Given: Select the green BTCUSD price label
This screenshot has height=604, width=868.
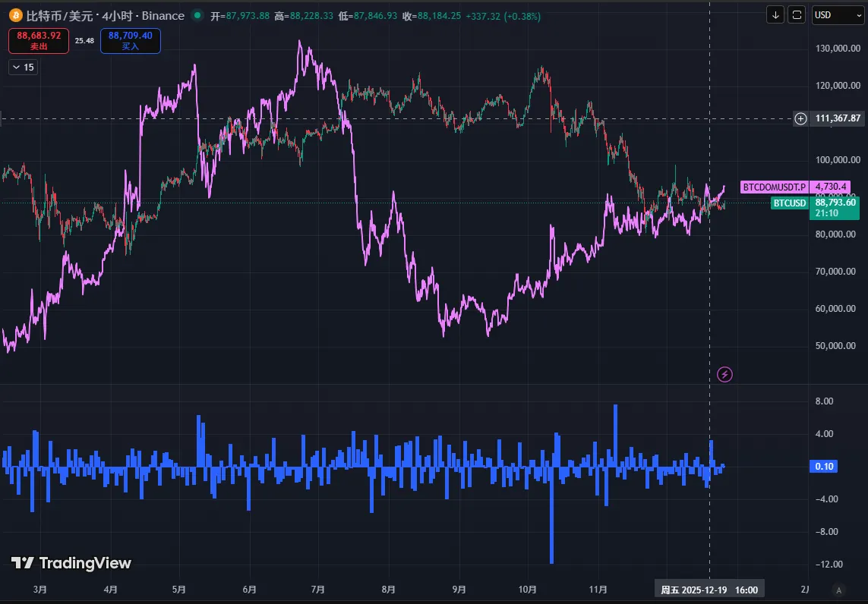Looking at the screenshot, I should click(789, 203).
